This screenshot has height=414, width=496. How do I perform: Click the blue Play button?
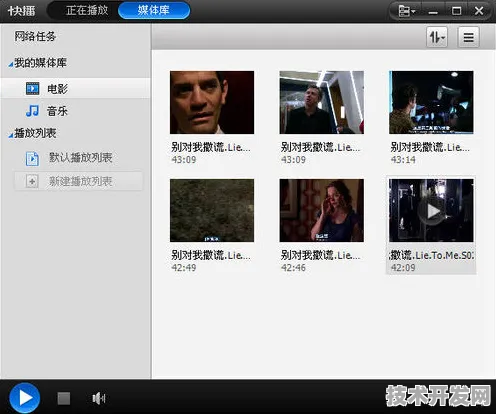(x=25, y=398)
